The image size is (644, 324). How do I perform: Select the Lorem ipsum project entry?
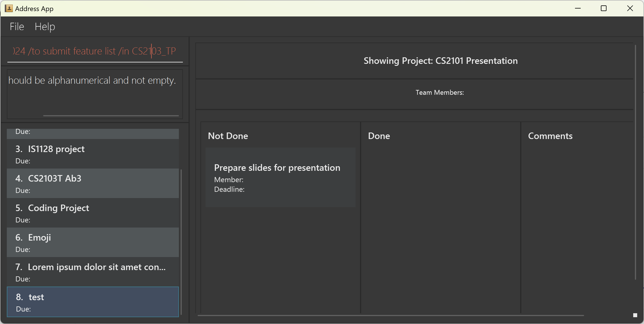(93, 272)
